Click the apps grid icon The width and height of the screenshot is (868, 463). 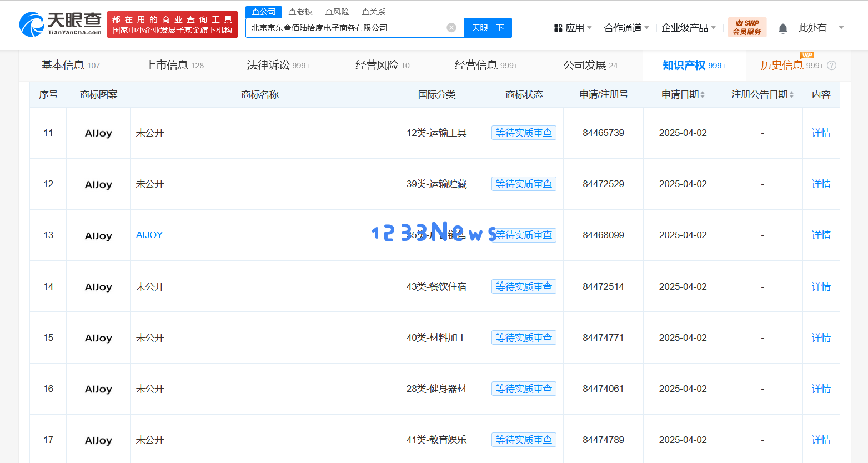click(x=558, y=28)
